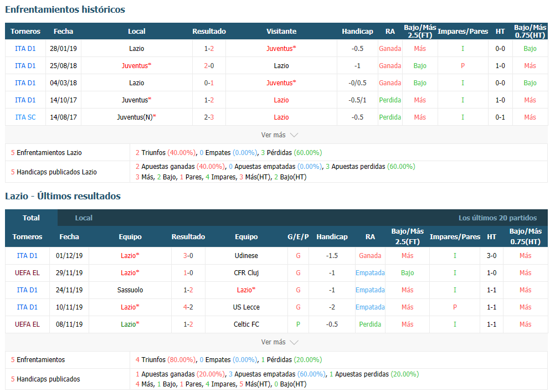Click "Los últimos 20 partidos" label
The image size is (555, 392).
tap(497, 218)
